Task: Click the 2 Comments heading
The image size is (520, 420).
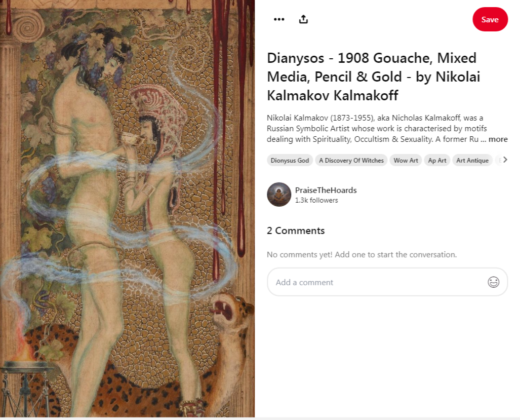Action: point(296,231)
